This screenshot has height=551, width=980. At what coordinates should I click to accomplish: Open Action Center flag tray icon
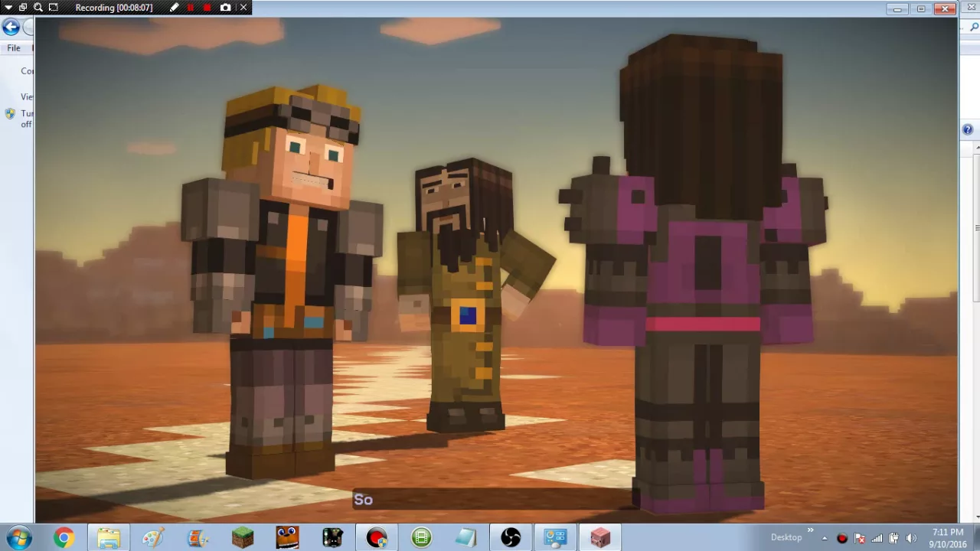(860, 538)
